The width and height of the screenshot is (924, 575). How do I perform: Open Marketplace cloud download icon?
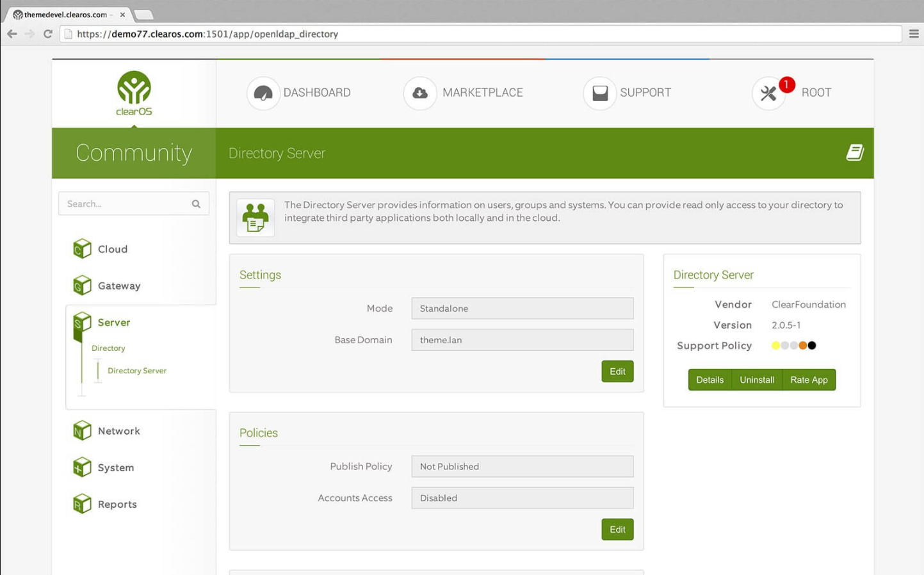click(x=420, y=93)
